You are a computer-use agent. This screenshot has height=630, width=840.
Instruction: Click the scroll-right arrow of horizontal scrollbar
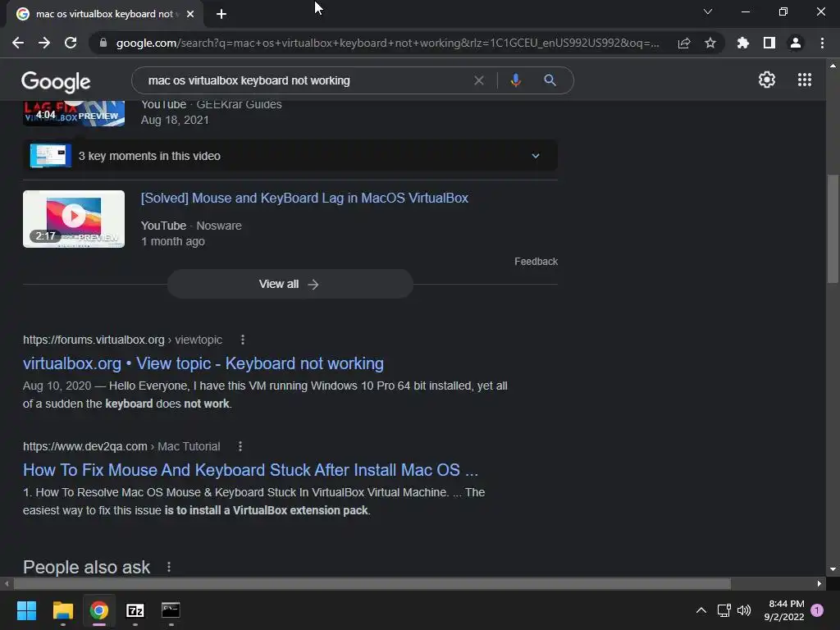tap(819, 583)
